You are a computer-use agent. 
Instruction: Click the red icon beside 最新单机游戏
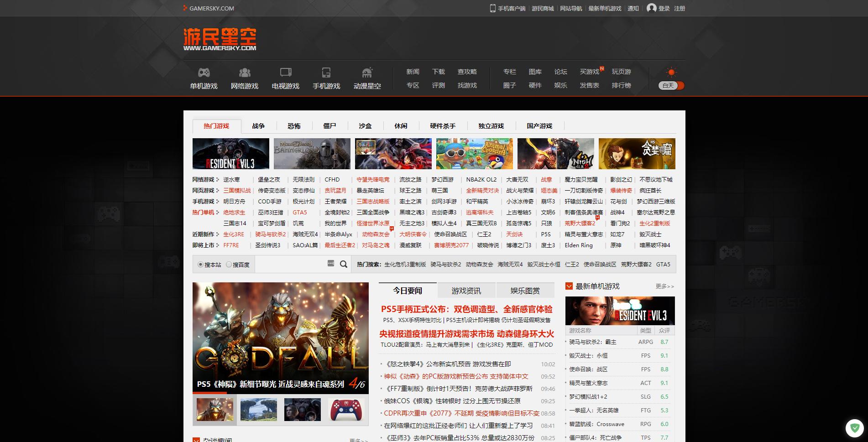pos(569,286)
